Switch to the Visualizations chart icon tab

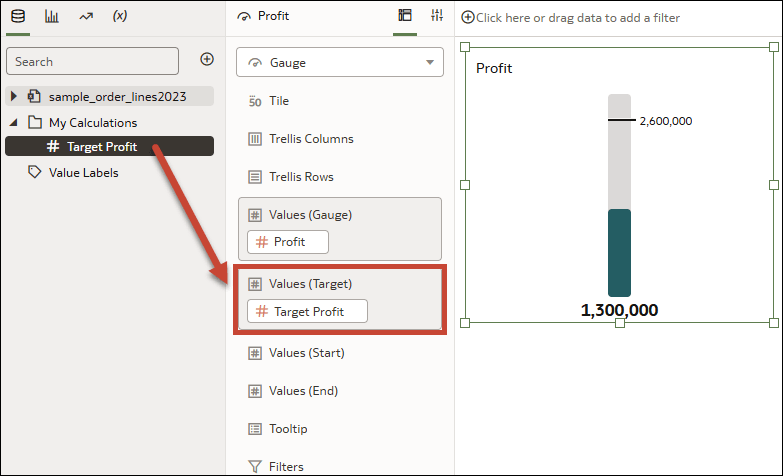51,16
